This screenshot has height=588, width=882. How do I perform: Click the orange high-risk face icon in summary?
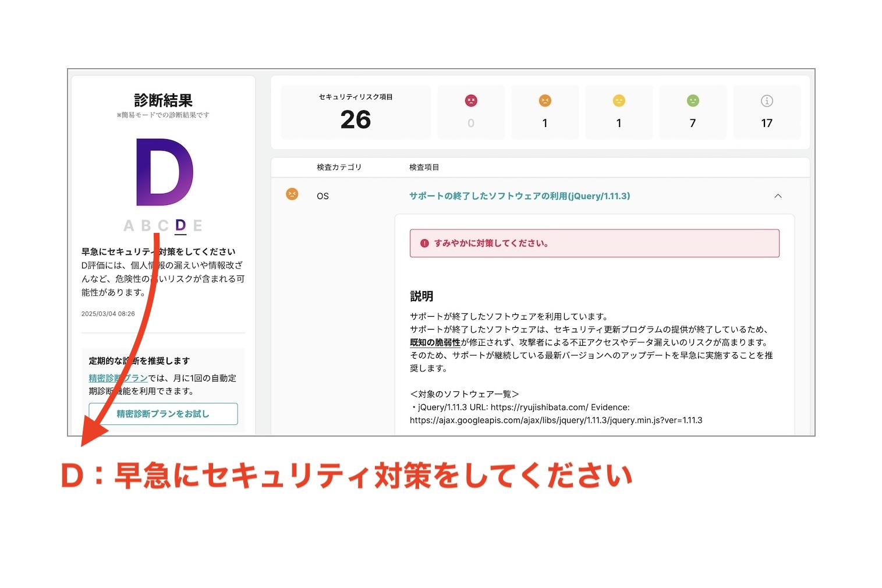point(545,101)
